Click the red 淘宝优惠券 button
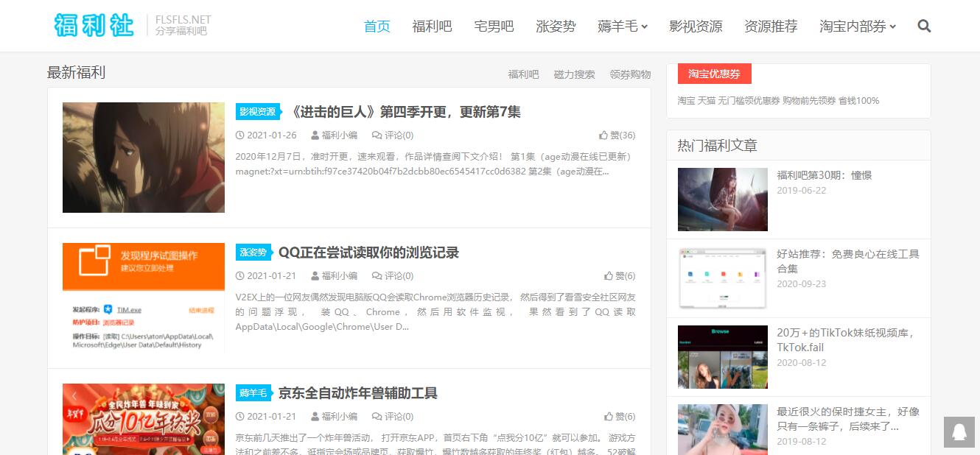 tap(714, 74)
